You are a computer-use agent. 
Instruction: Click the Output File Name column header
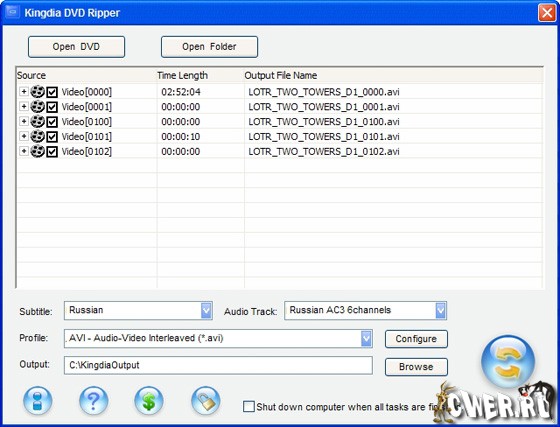[393, 75]
